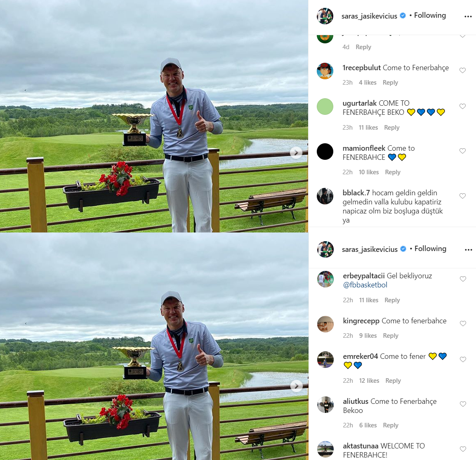This screenshot has height=460, width=476.
Task: View 11 likes on erbeypaltacii's comment
Action: point(368,300)
